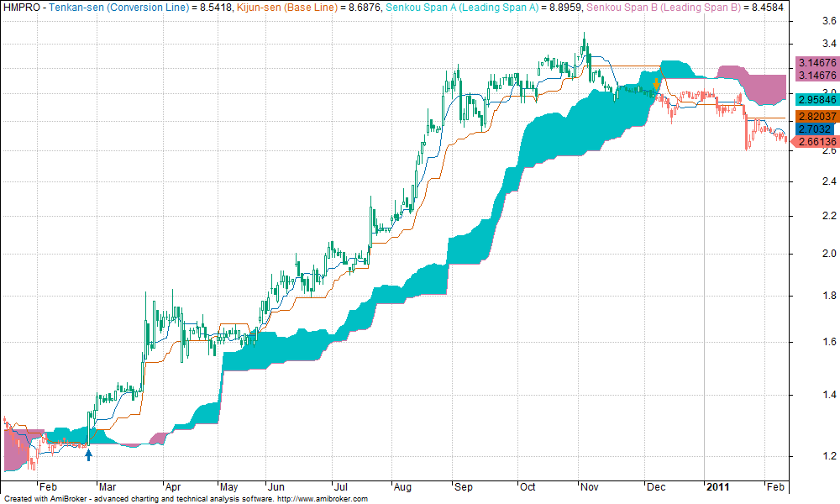Viewport: 840px width, 504px height.
Task: Click the May marker on time axis
Action: tap(228, 486)
